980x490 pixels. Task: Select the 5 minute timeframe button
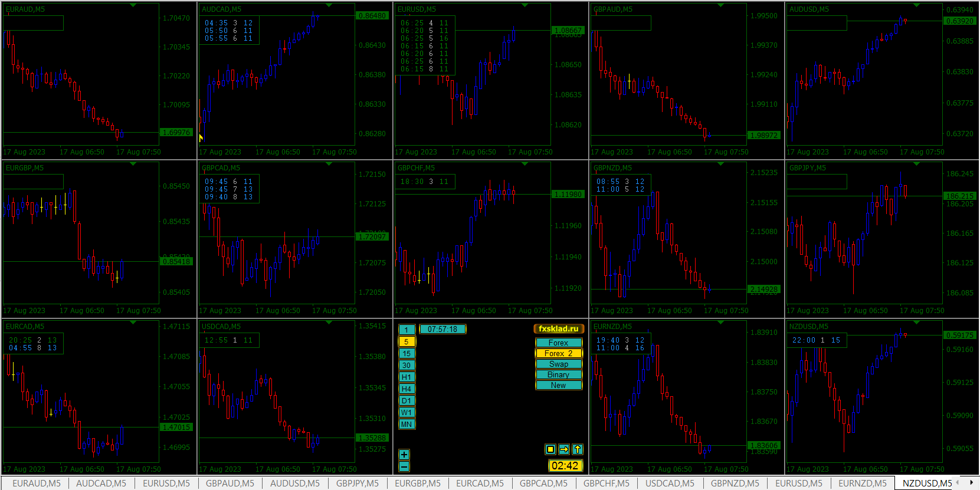click(x=407, y=341)
